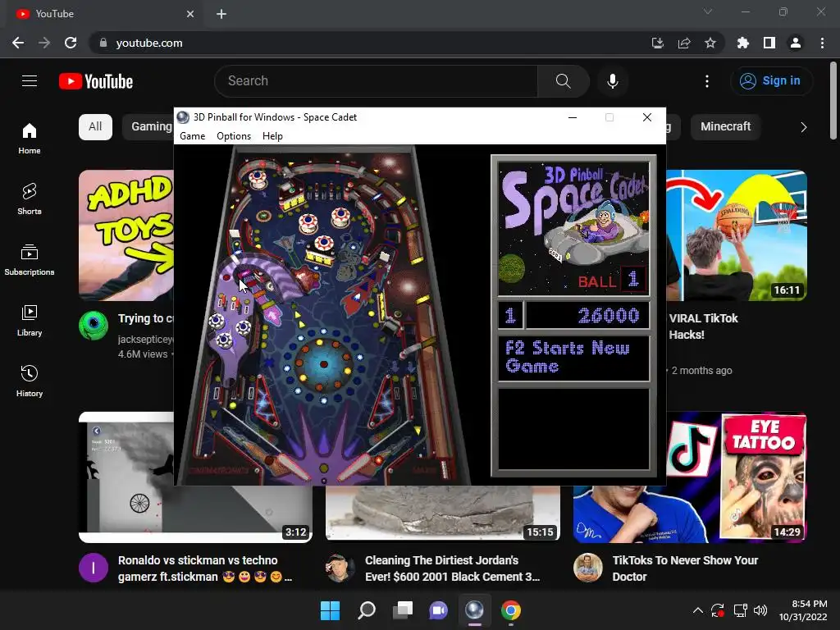
Task: Click the Sign in button
Action: 771,81
